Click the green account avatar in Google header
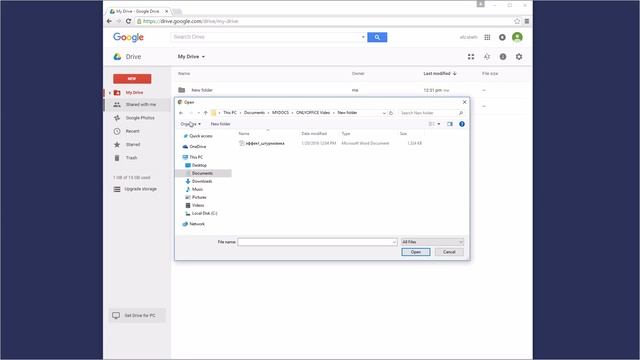 coord(517,37)
